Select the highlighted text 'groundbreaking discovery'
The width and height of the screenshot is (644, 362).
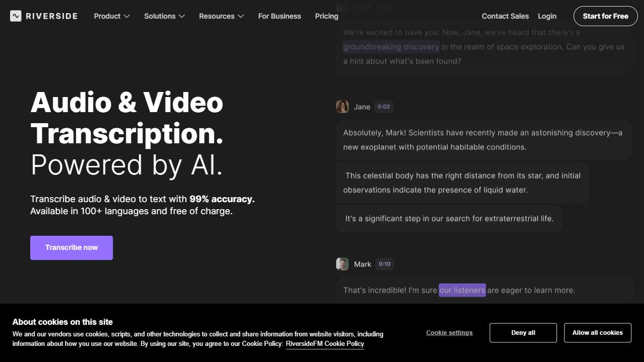(x=391, y=47)
